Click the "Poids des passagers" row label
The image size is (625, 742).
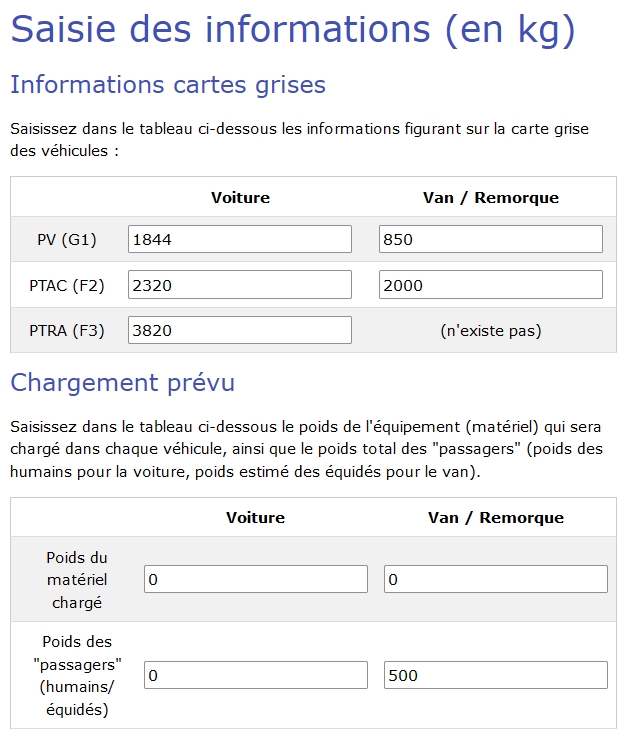78,675
